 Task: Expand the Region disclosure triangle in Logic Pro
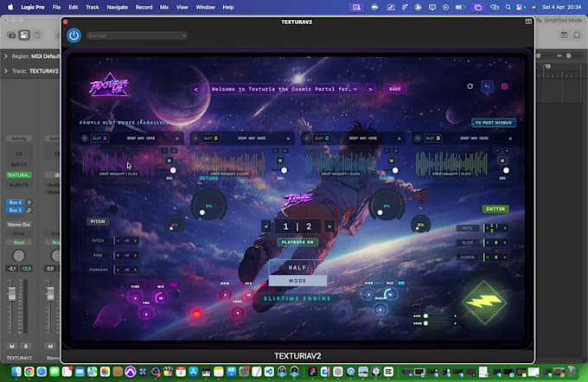click(x=6, y=56)
